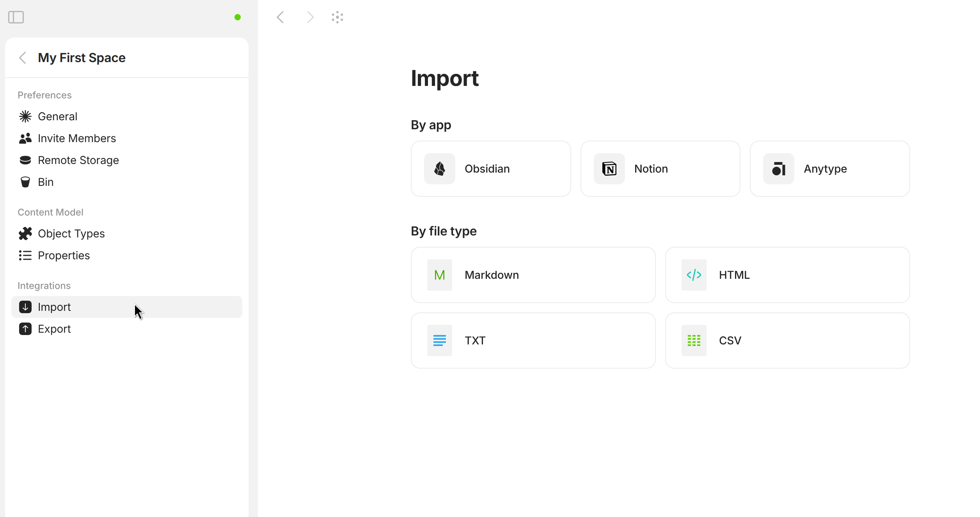Image resolution: width=980 pixels, height=517 pixels.
Task: Open Invite Members settings
Action: click(x=76, y=138)
